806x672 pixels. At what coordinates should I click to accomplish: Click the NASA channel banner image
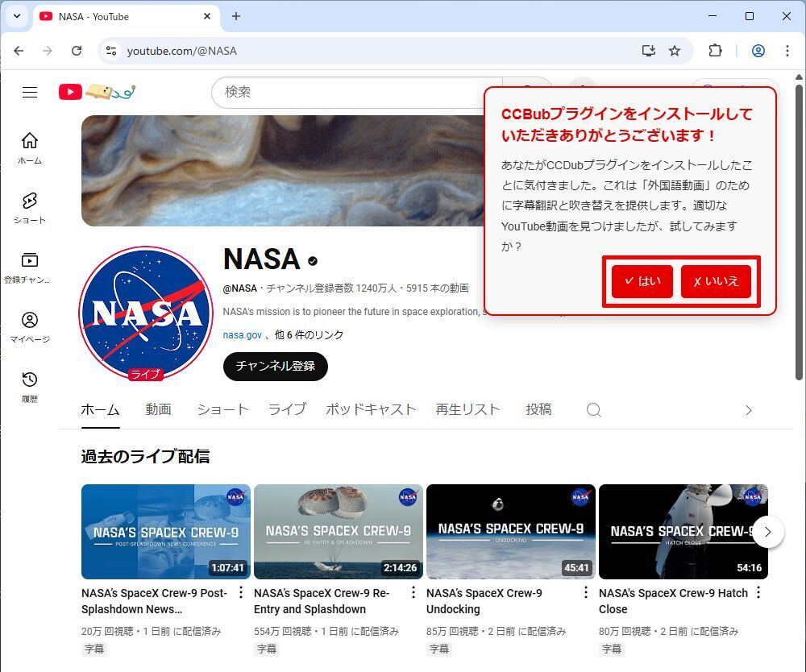283,171
